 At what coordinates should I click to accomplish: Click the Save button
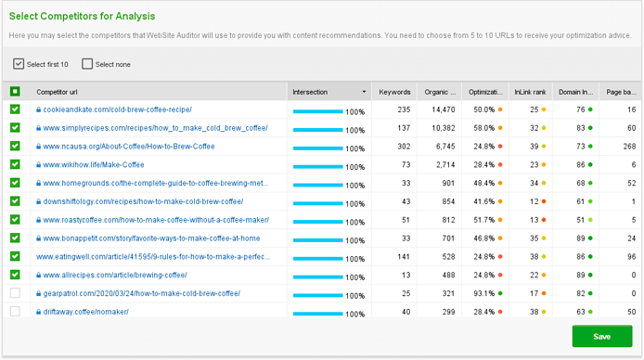[602, 336]
